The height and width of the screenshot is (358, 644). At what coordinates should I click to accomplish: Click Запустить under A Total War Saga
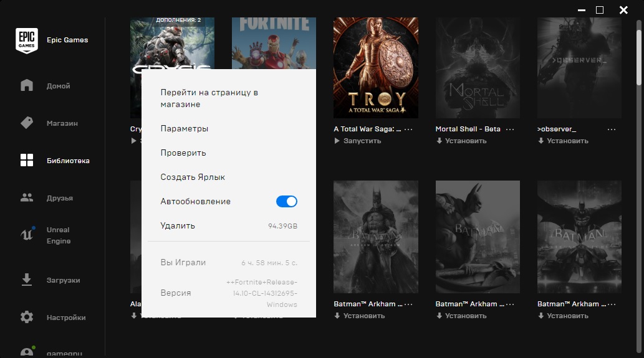coord(362,141)
